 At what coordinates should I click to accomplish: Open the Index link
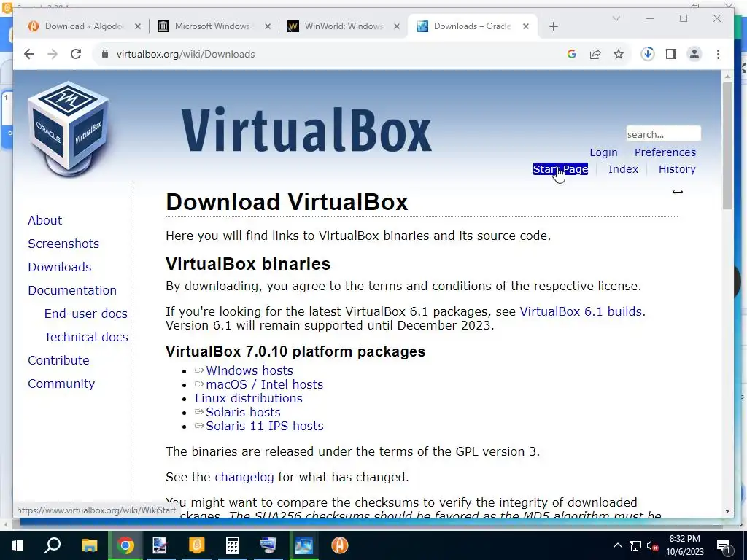tap(623, 169)
